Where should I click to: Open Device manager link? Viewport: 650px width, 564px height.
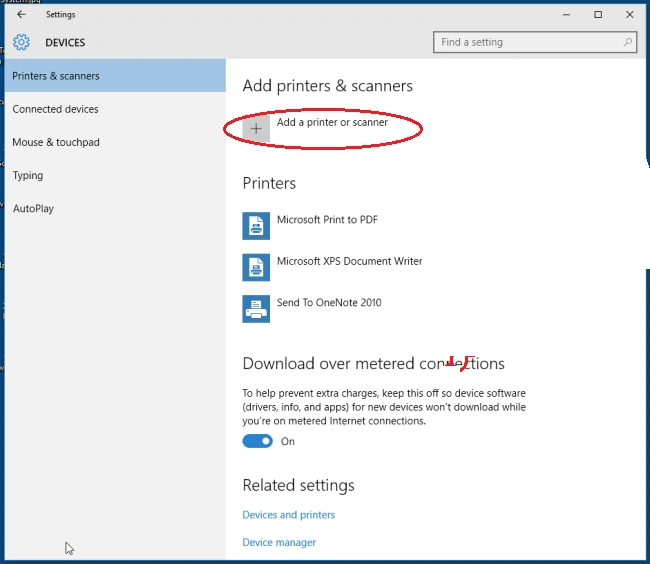pos(279,542)
